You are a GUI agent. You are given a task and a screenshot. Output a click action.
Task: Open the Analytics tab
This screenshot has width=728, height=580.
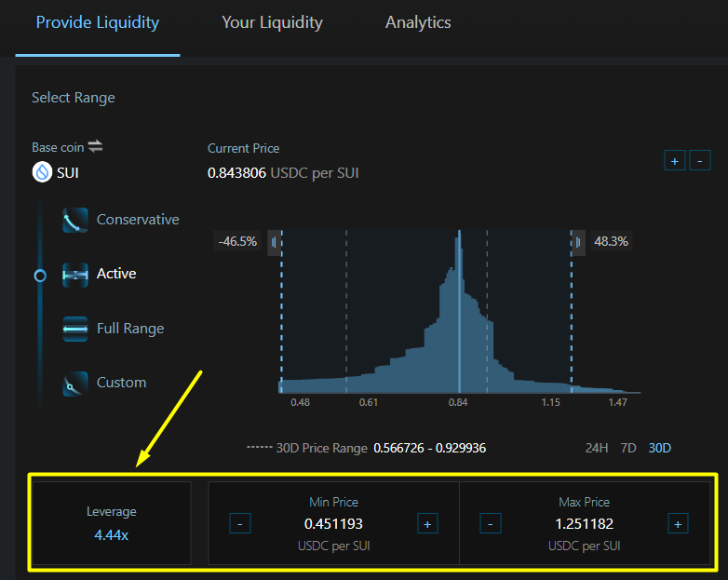pos(418,22)
